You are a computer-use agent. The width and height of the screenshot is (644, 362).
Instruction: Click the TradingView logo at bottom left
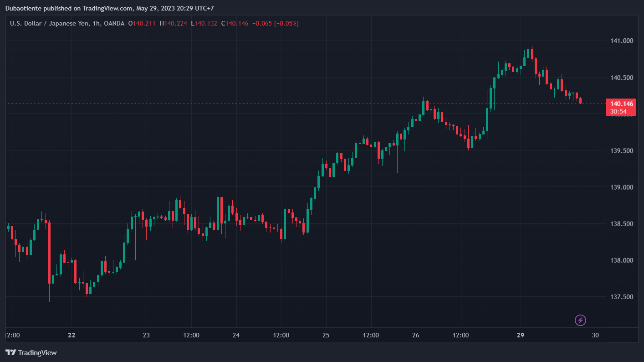click(31, 352)
